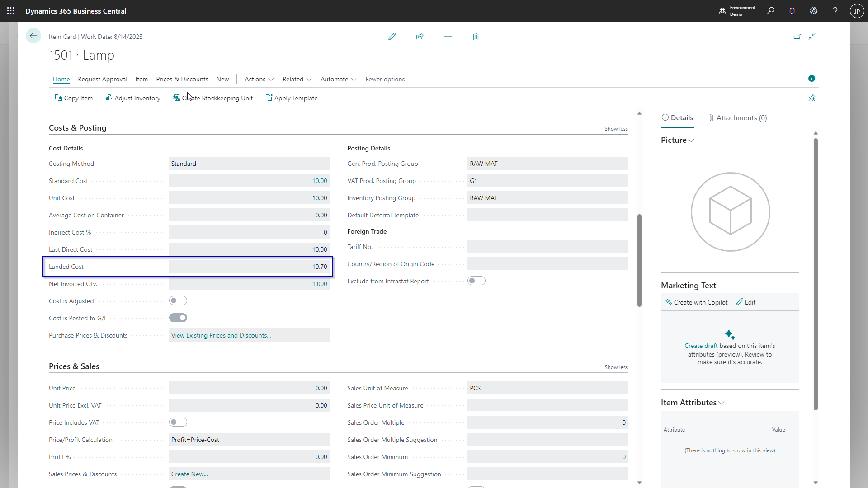This screenshot has width=868, height=488.
Task: Click the scroll-down arrow of the main content
Action: pos(639,483)
